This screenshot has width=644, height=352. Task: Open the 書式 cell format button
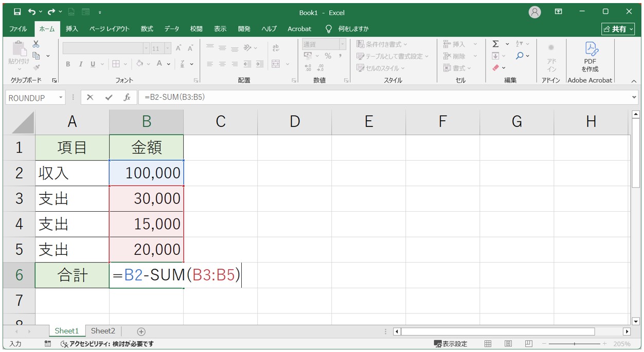[x=457, y=68]
